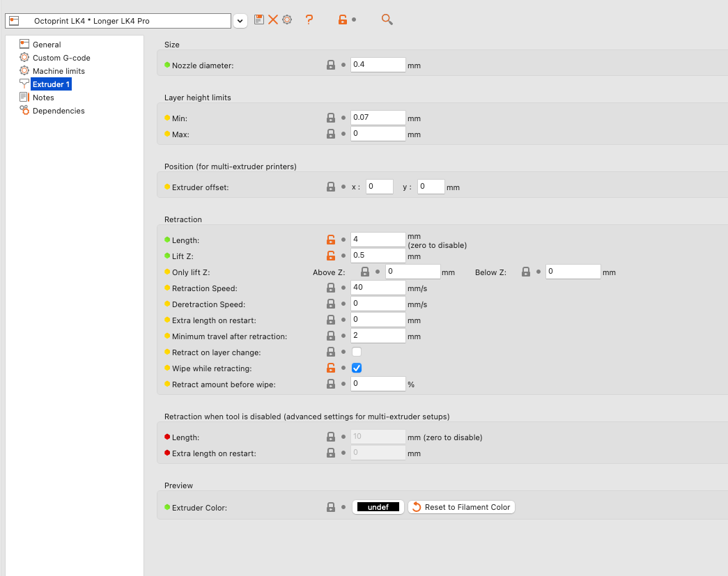This screenshot has height=576, width=728.
Task: Click lock icon for Below Z
Action: tap(525, 272)
